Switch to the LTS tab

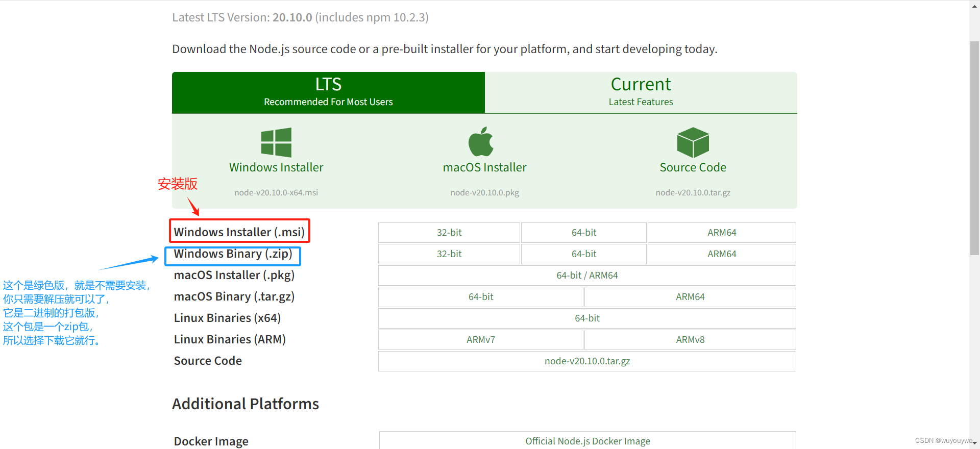[x=328, y=92]
